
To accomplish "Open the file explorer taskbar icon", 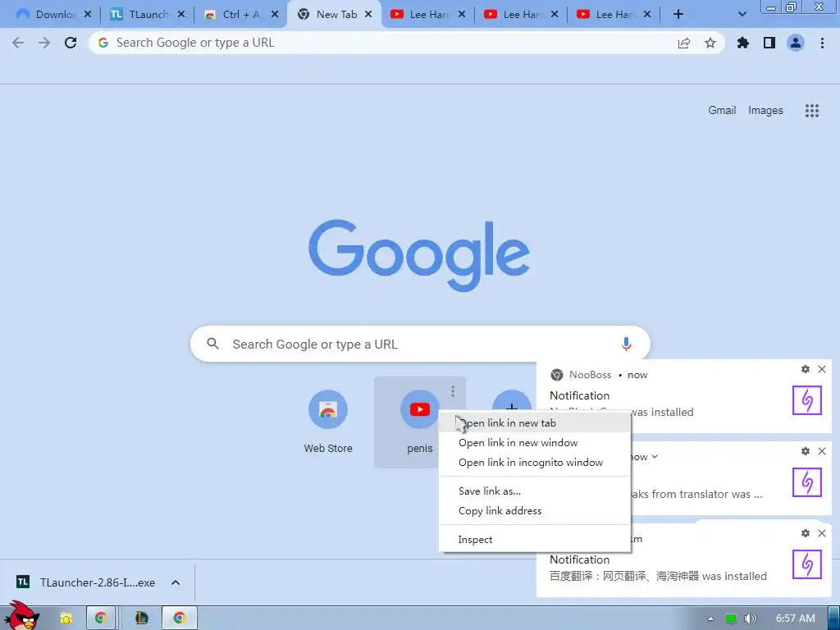I will (66, 619).
